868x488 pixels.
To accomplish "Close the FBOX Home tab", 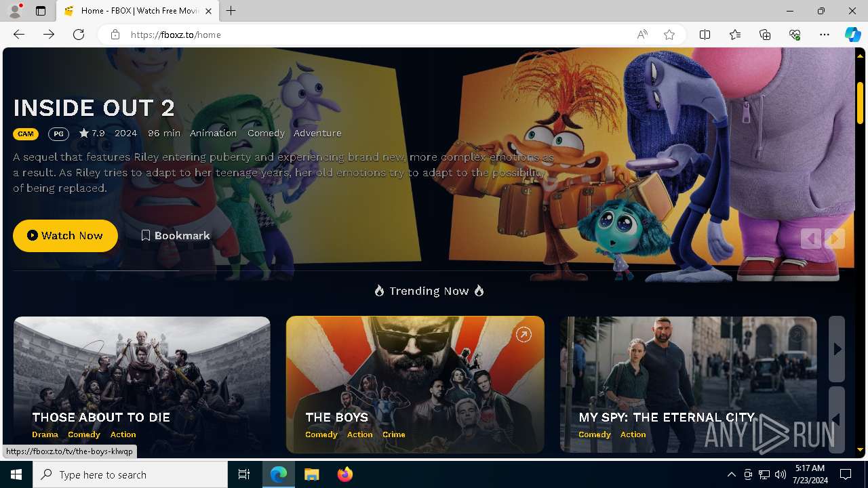I will (x=208, y=11).
